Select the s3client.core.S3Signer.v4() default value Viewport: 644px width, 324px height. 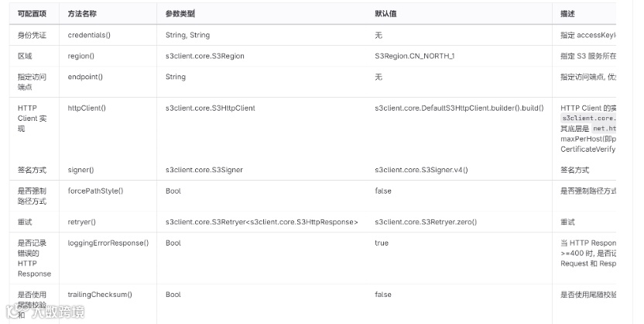(421, 170)
